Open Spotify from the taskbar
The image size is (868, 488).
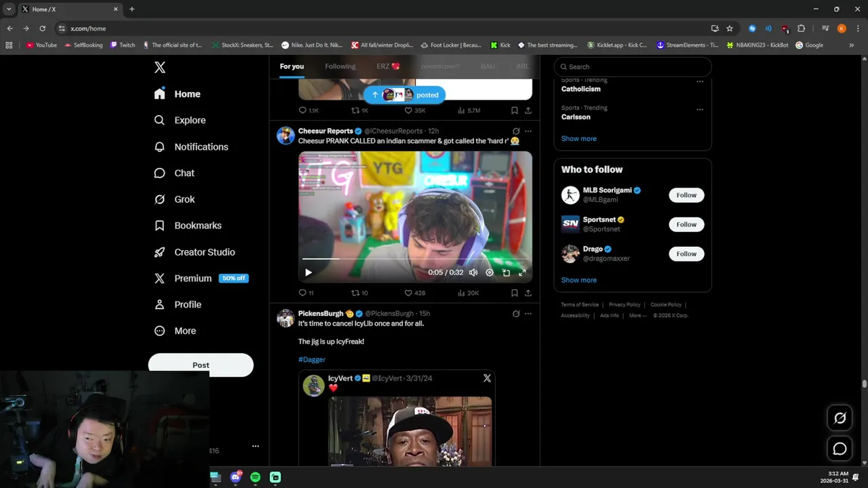pyautogui.click(x=255, y=477)
